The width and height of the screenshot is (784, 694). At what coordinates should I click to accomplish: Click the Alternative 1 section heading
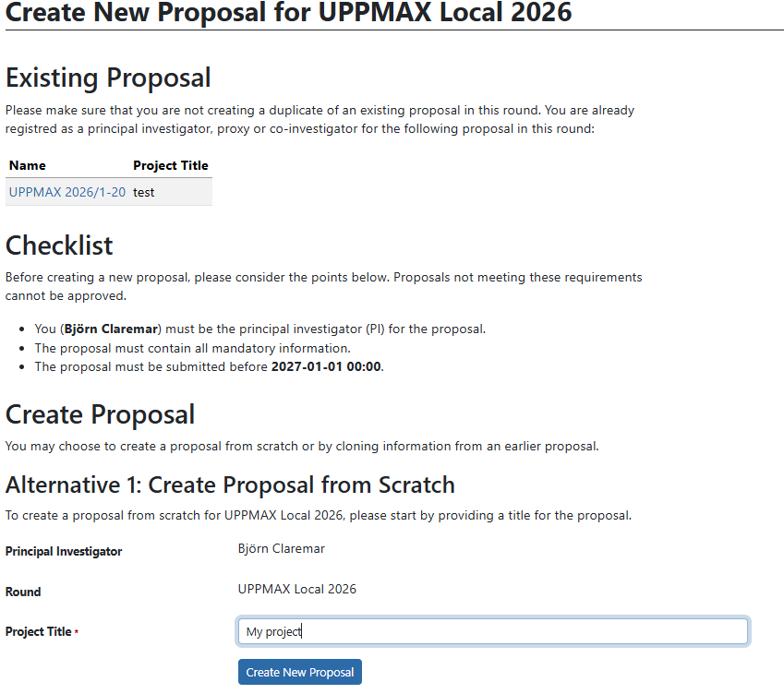tap(230, 485)
